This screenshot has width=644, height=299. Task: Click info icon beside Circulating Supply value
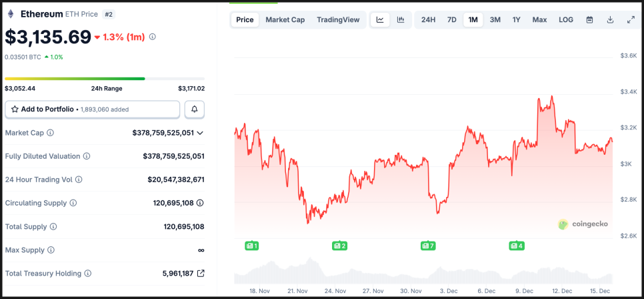[200, 203]
